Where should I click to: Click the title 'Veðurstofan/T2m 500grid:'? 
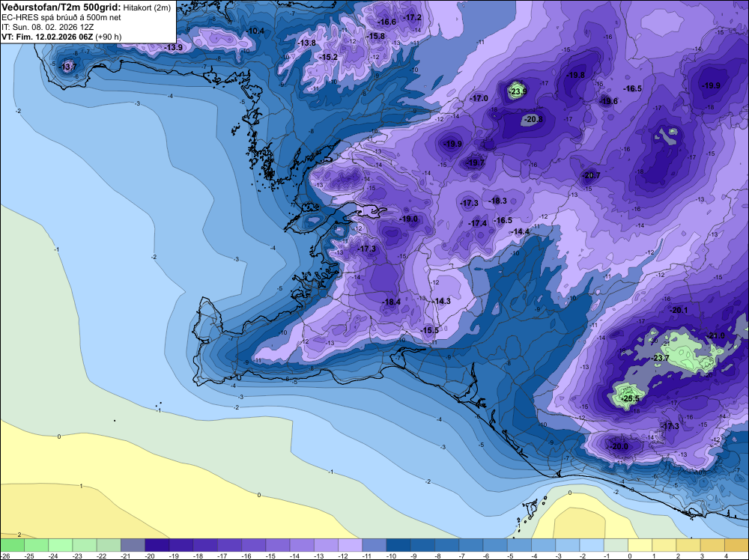(x=61, y=7)
